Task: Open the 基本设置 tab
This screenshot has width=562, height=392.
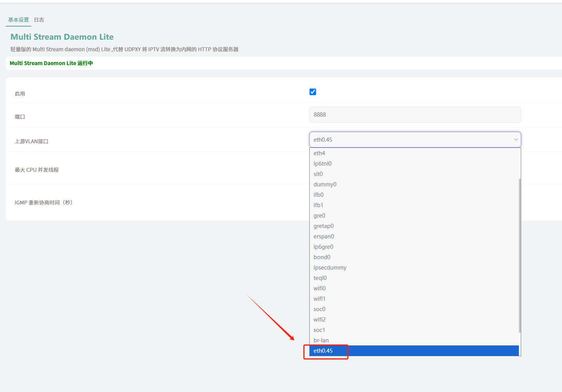Action: tap(18, 20)
